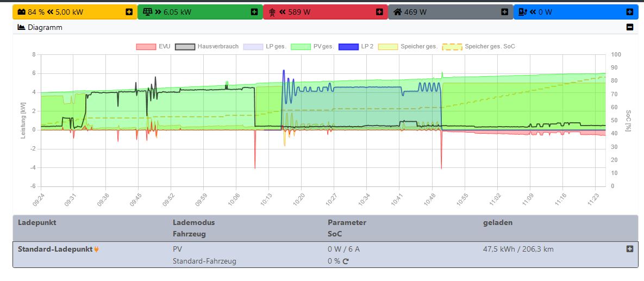Click the grid pylon icon in the red card
This screenshot has width=644, height=281.
[272, 12]
